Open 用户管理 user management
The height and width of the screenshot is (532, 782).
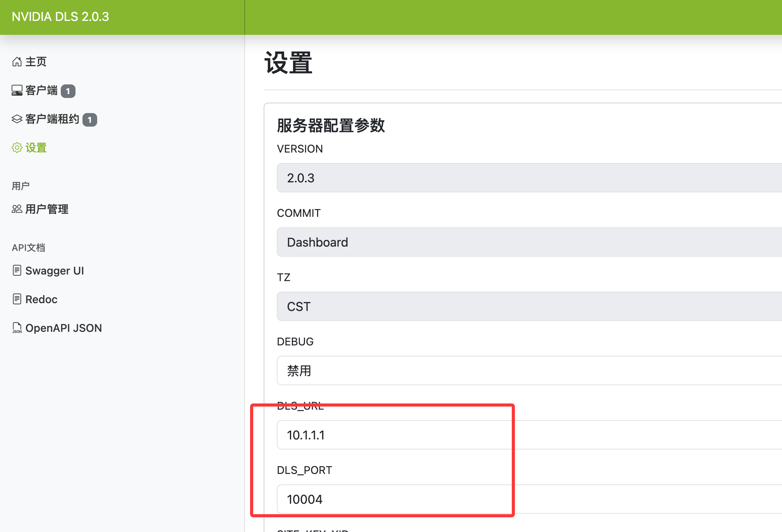(47, 209)
